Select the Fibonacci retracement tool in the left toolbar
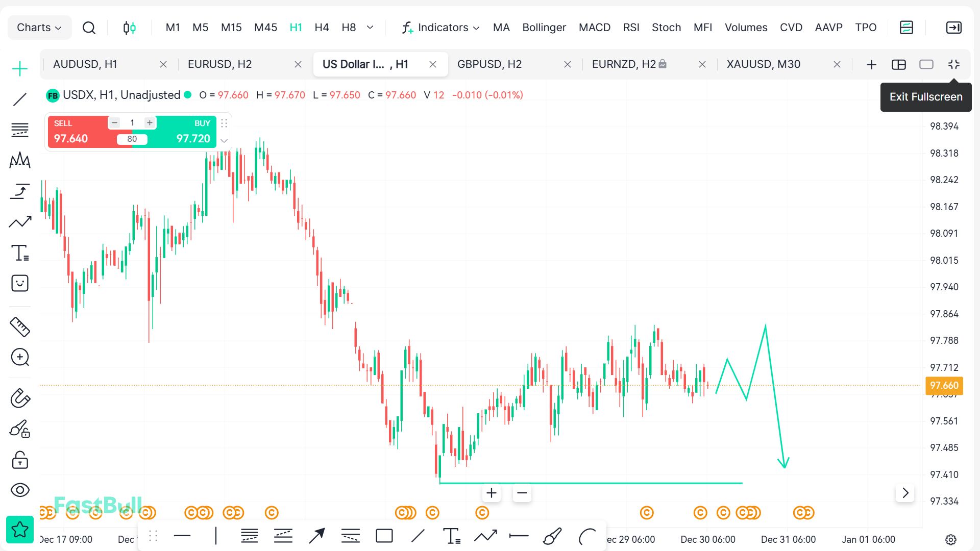 tap(20, 130)
